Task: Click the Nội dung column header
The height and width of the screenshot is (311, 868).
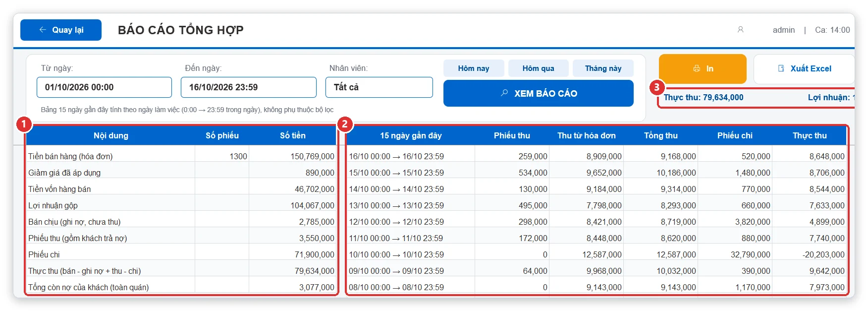Action: coord(111,135)
